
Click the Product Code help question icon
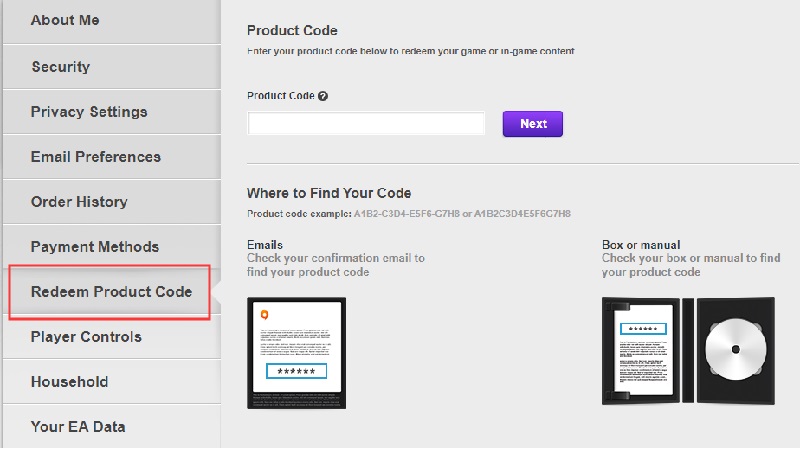pyautogui.click(x=323, y=96)
